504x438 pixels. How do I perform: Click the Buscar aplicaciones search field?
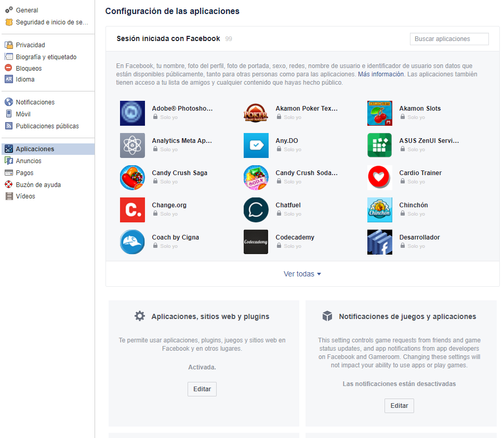coord(449,39)
